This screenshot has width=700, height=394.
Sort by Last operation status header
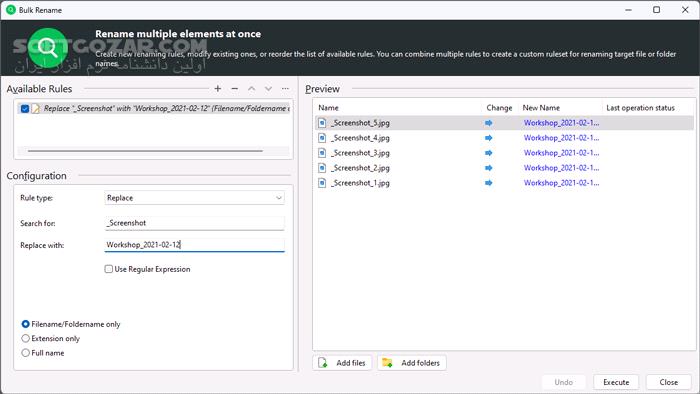(x=640, y=108)
